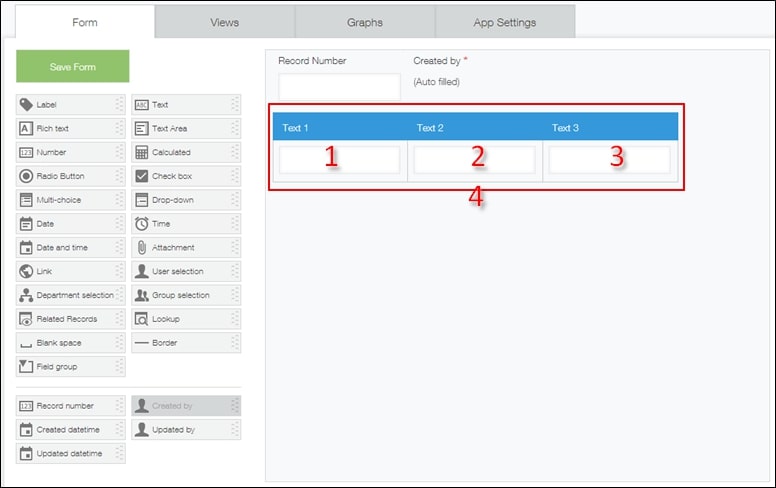Viewport: 776px width, 488px height.
Task: Choose the Radio Button field
Action: [70, 176]
